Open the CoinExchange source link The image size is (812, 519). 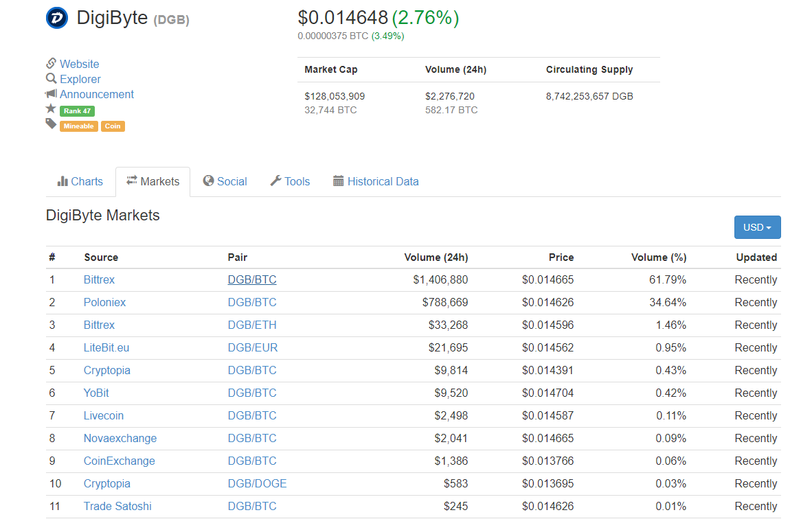[x=119, y=461]
